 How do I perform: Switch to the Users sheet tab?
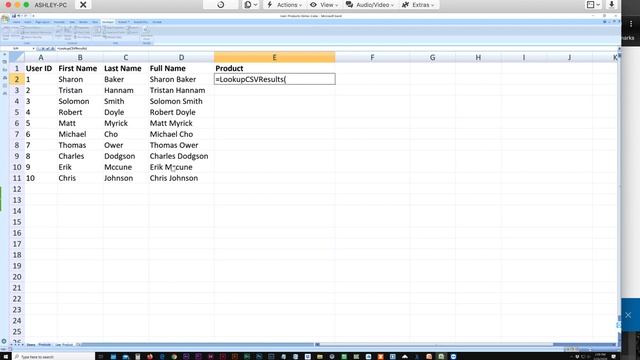tap(31, 345)
